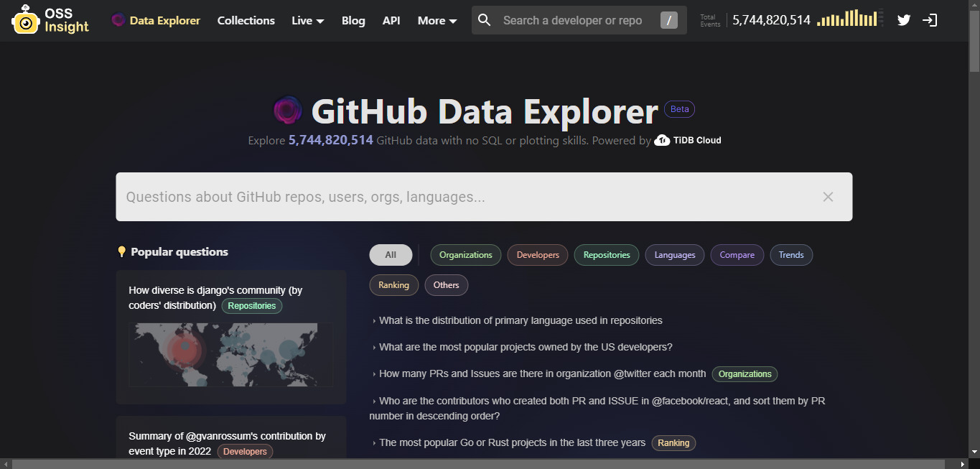Viewport: 980px width, 469px height.
Task: Select the All filter chip
Action: 391,255
